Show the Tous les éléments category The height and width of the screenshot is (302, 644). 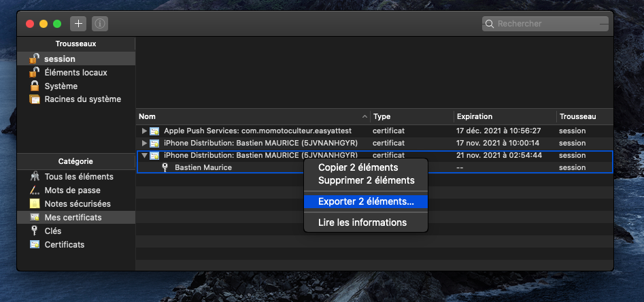76,177
